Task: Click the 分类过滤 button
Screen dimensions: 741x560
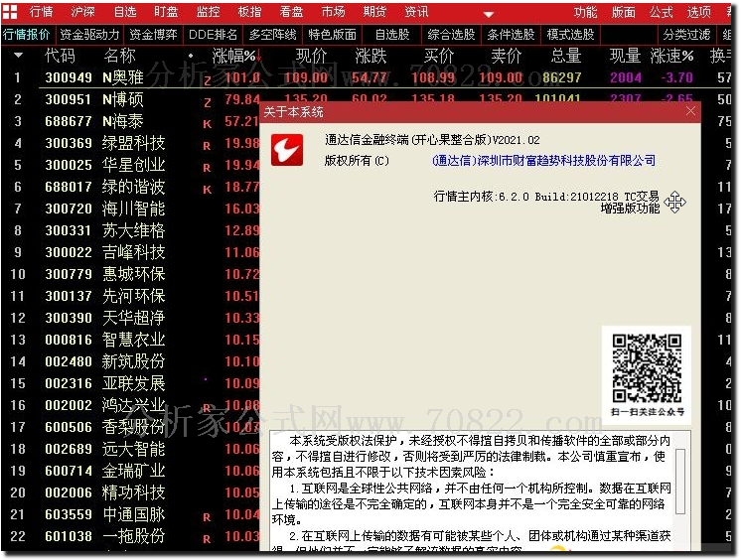Action: coord(686,35)
